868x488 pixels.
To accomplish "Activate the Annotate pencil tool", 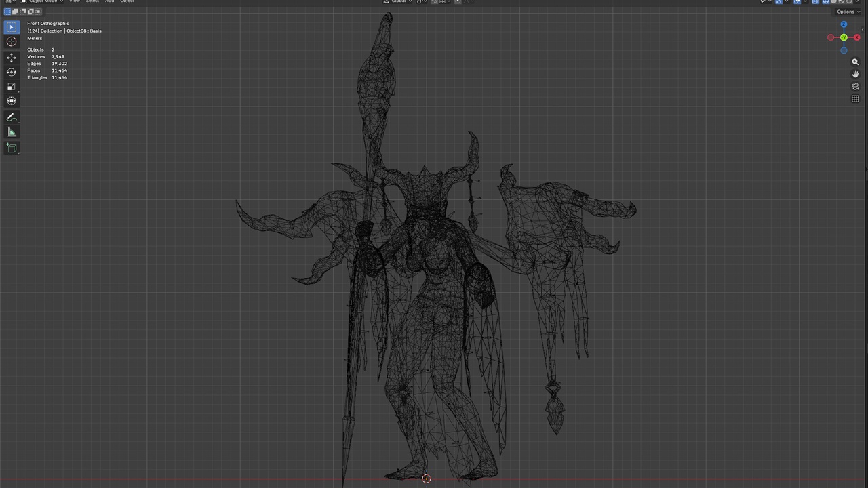I will click(x=12, y=117).
